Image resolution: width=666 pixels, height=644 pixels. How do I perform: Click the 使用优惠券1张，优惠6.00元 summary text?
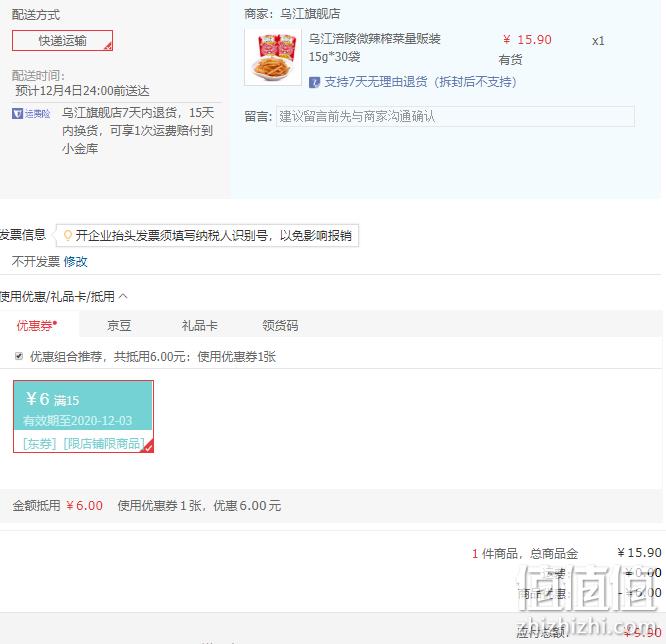[x=199, y=506]
